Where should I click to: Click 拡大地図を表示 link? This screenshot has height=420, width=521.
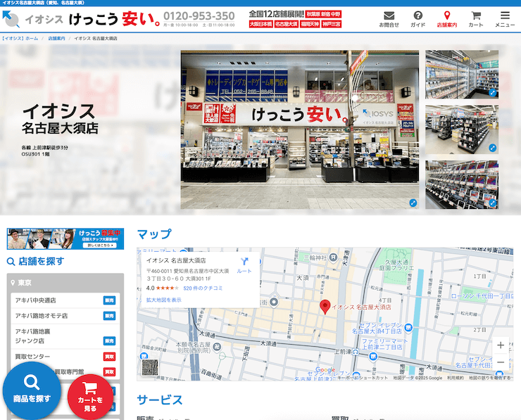click(164, 300)
